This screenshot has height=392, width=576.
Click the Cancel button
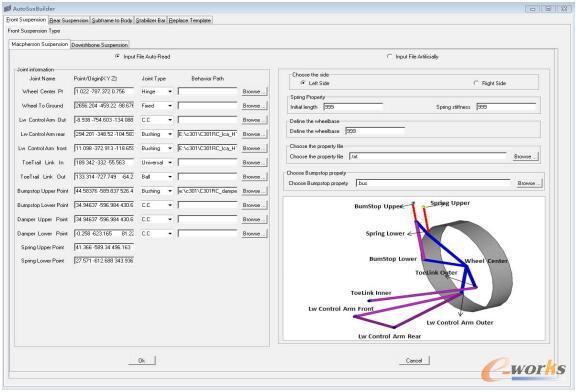[414, 360]
